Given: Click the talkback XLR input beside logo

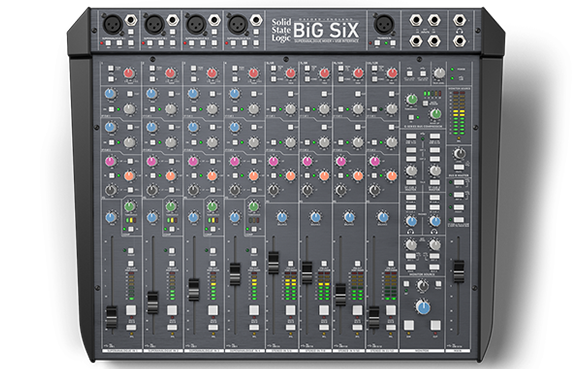Looking at the screenshot, I should click(x=384, y=25).
